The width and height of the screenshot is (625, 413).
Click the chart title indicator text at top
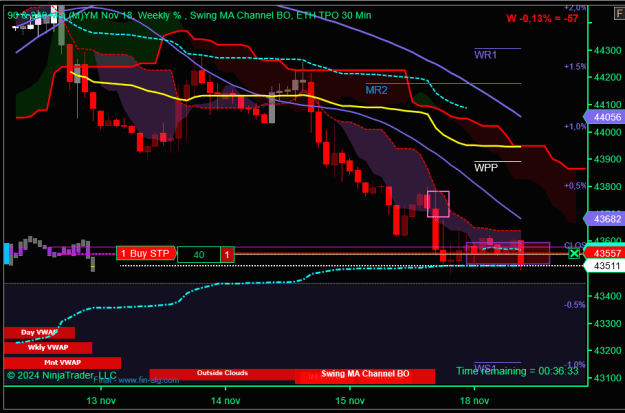point(189,16)
